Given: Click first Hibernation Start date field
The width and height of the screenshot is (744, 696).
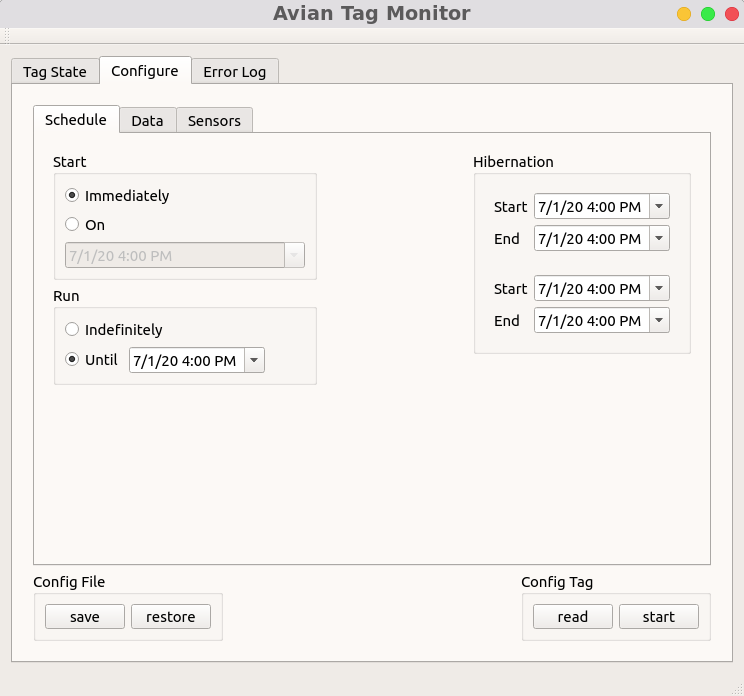Looking at the screenshot, I should point(592,206).
